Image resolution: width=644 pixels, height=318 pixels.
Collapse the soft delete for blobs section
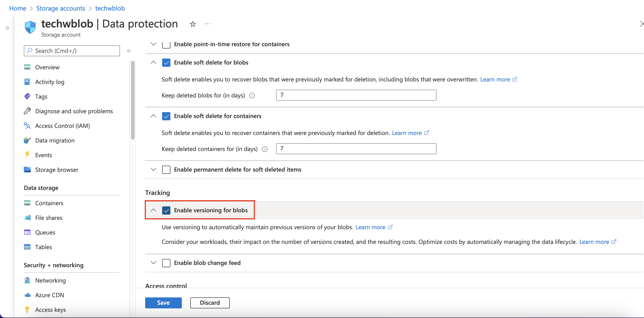tap(153, 62)
